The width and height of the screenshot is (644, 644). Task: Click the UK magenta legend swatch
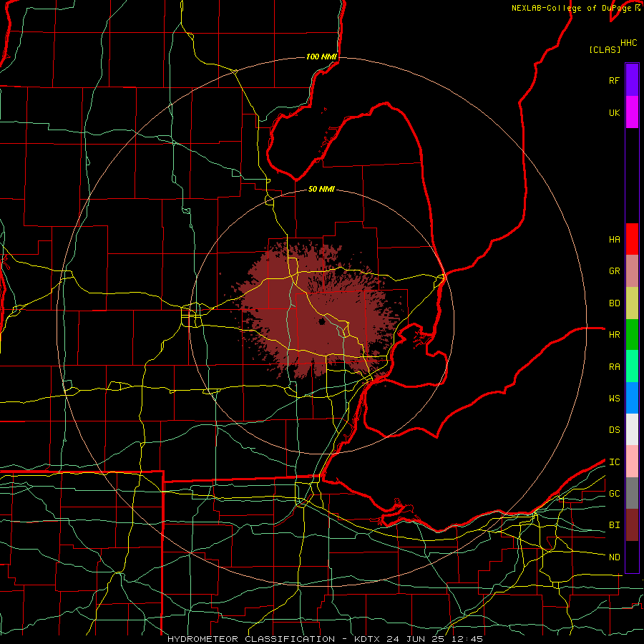[x=632, y=112]
